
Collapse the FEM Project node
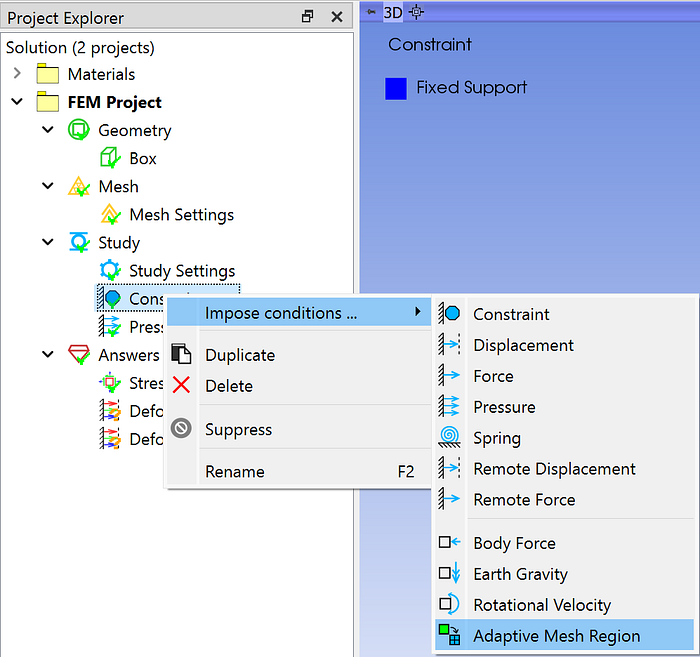click(17, 102)
